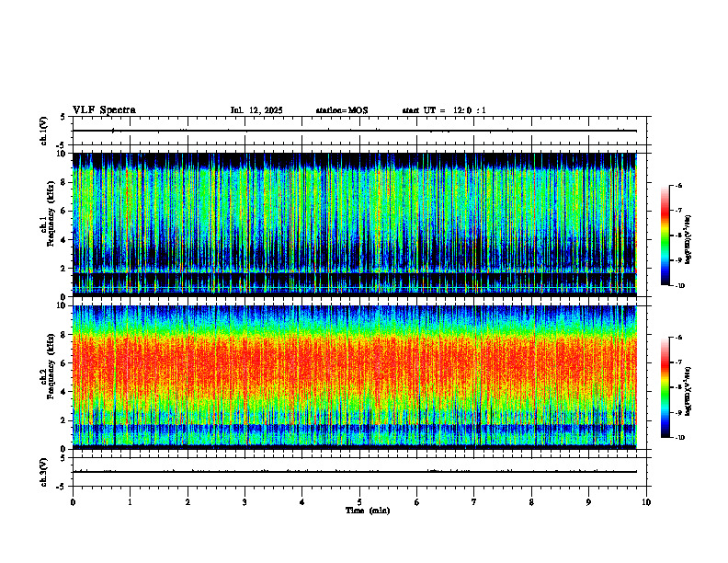Click the "ch.3(V)" axis label
The height and width of the screenshot is (563, 728).
click(44, 472)
